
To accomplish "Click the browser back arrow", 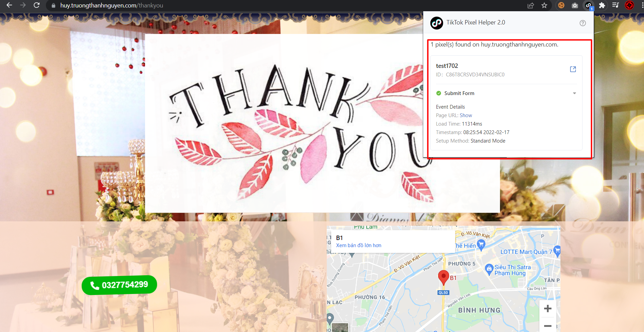I will point(9,5).
